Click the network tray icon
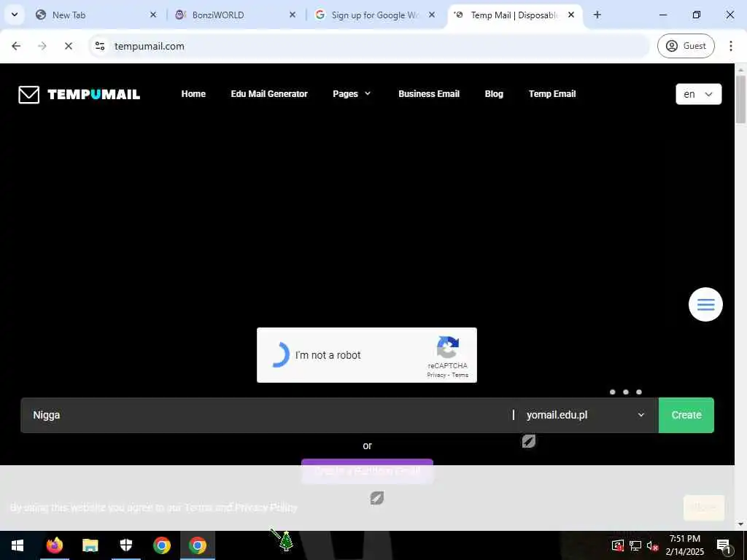747x560 pixels. 635,545
